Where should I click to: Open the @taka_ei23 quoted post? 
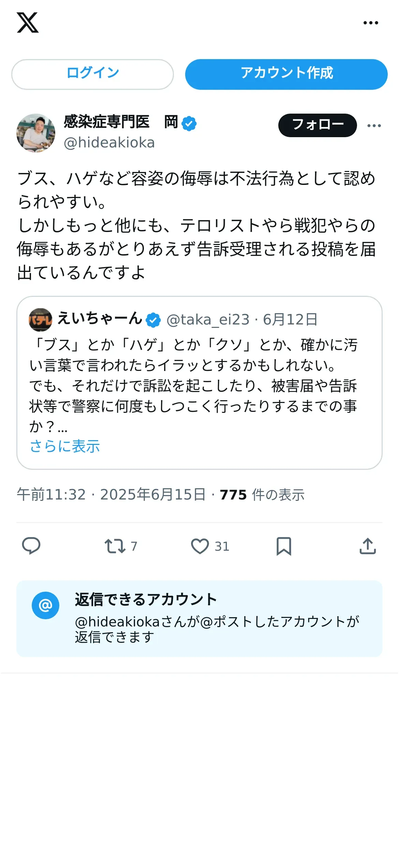(x=199, y=383)
